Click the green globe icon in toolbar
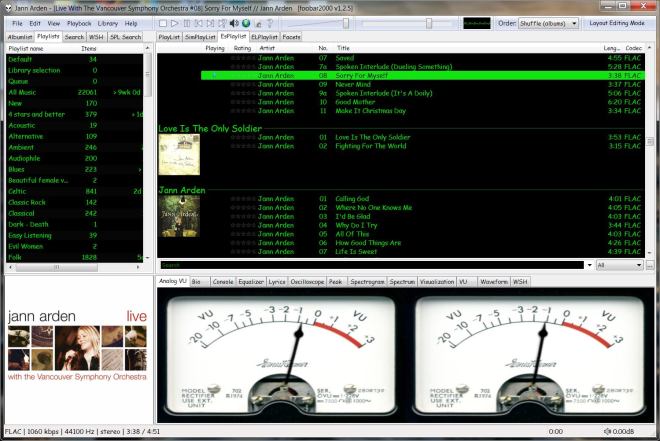This screenshot has width=660, height=441. click(x=246, y=22)
